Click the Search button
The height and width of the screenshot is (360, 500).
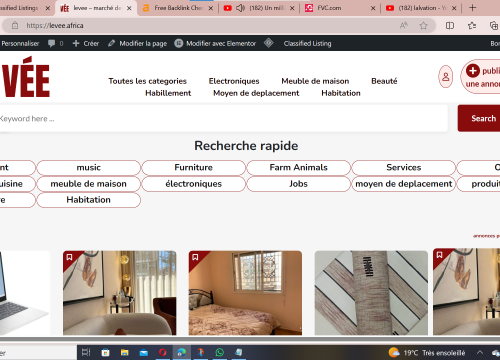click(x=479, y=118)
